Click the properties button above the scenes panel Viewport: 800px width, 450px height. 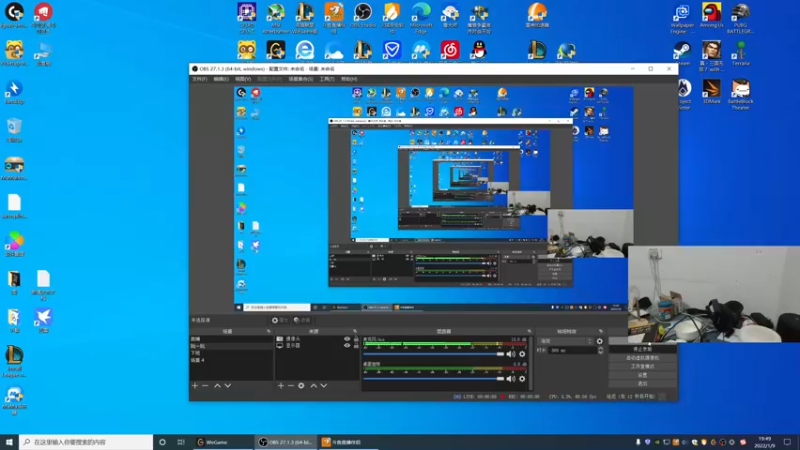tap(280, 320)
